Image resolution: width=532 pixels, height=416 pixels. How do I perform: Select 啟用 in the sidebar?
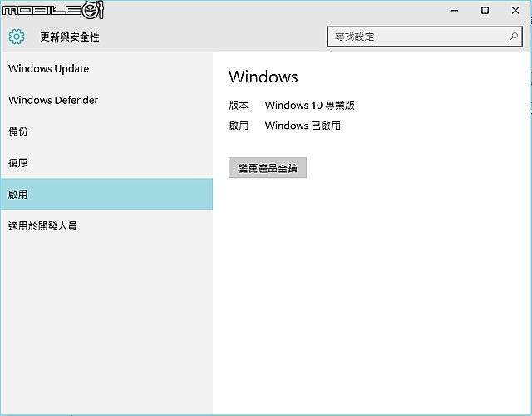tap(106, 194)
